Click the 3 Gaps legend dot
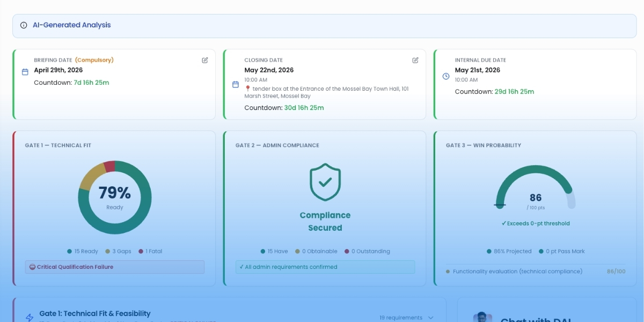This screenshot has width=644, height=322. tap(108, 251)
